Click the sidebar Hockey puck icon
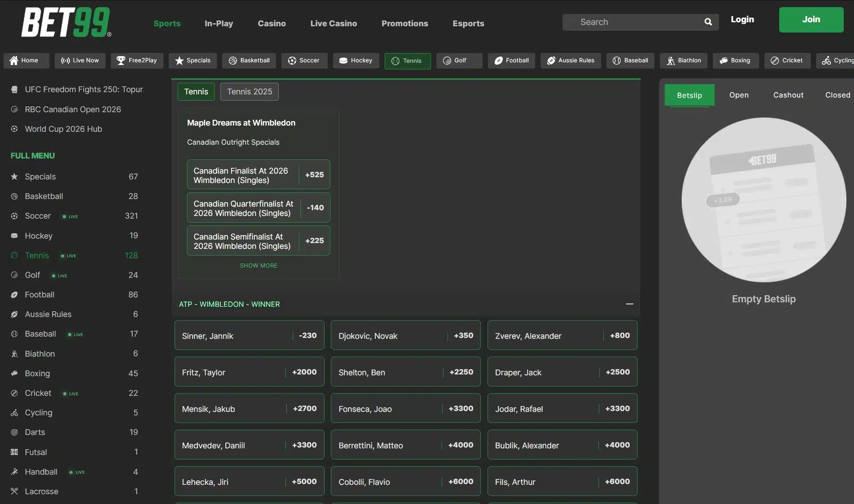This screenshot has width=854, height=504. (x=14, y=236)
